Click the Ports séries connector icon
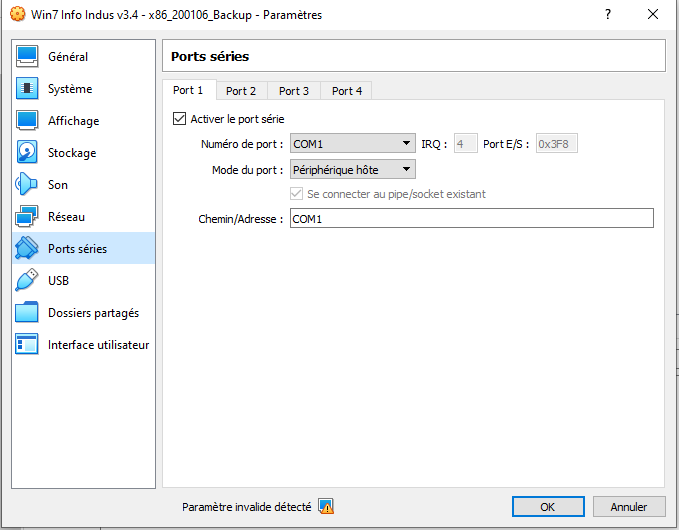This screenshot has width=679, height=530. coord(27,248)
